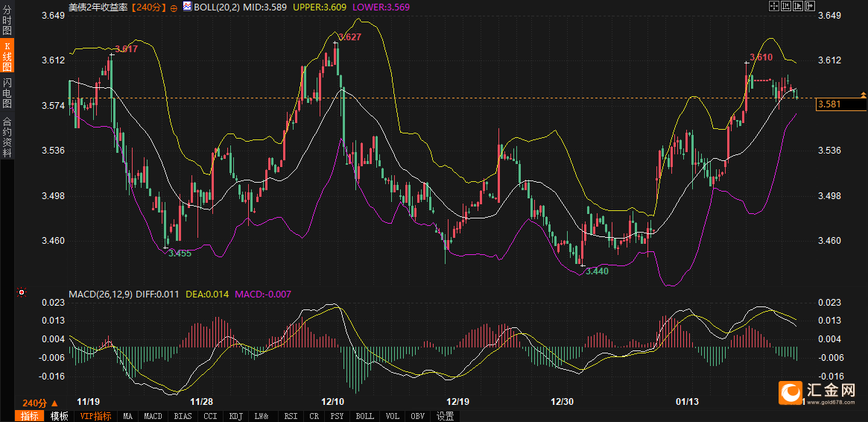Switch to the 模板 tab
Screen dimensions: 868x422
pos(59,416)
